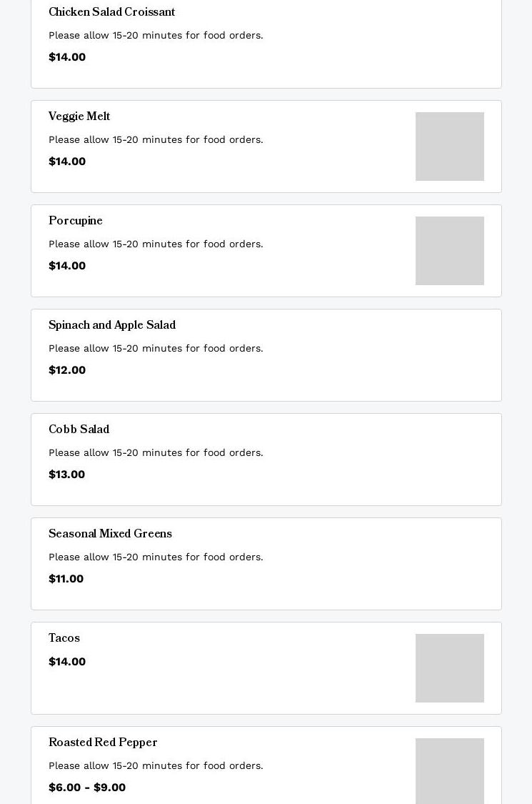Click the wait-time note under Porcupine
The image size is (532, 804).
[156, 244]
